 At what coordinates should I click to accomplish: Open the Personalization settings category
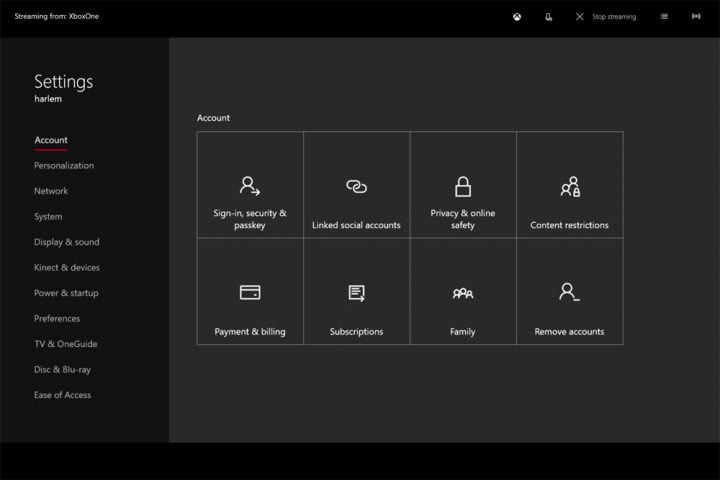pyautogui.click(x=64, y=165)
